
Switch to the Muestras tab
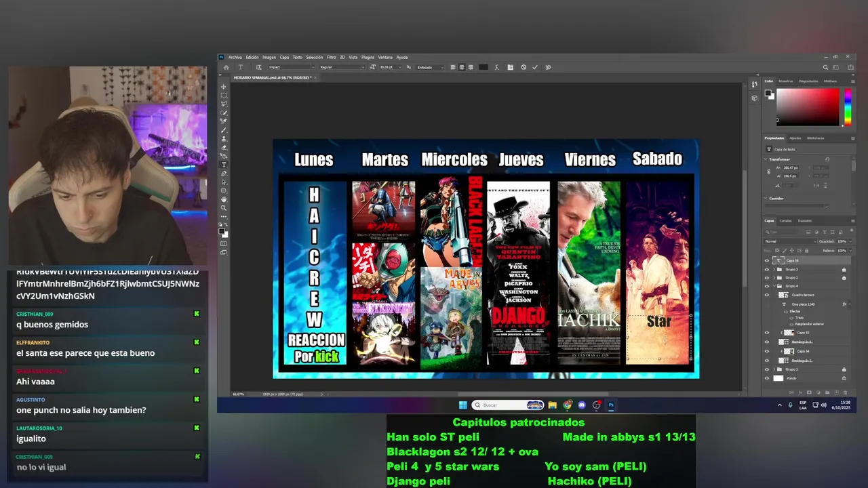coord(786,81)
